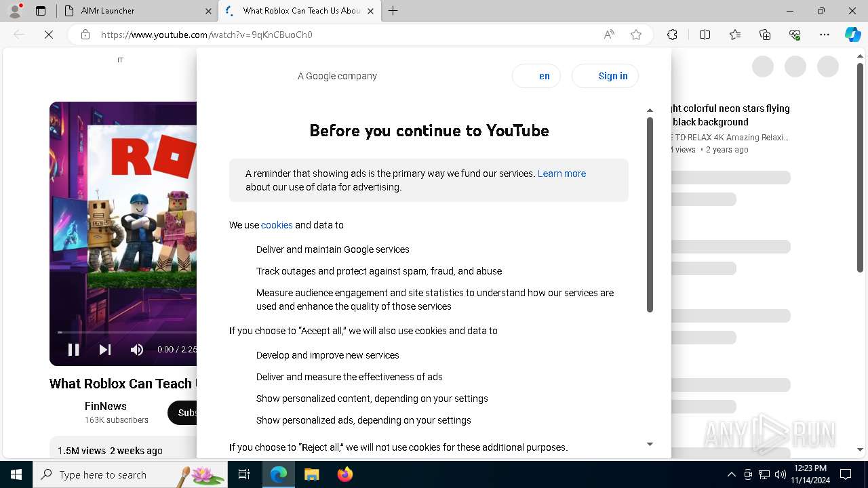868x488 pixels.
Task: Open Browser essentials heart icon
Action: [795, 35]
